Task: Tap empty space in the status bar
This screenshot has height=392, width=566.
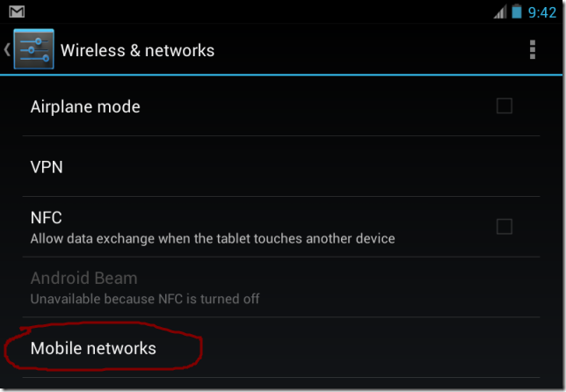Action: click(264, 11)
